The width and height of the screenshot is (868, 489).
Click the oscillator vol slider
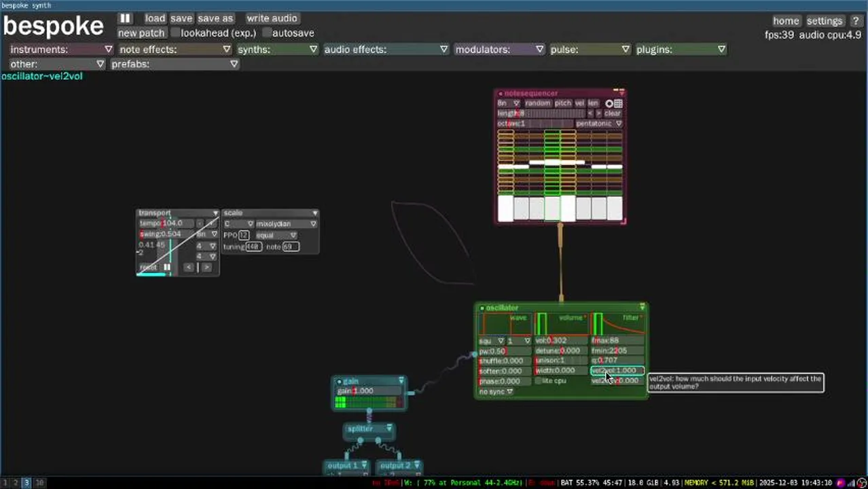click(x=561, y=341)
